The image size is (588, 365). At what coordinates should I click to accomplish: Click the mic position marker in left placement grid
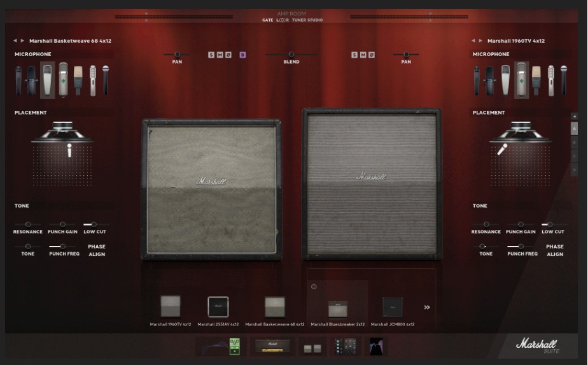(x=69, y=150)
